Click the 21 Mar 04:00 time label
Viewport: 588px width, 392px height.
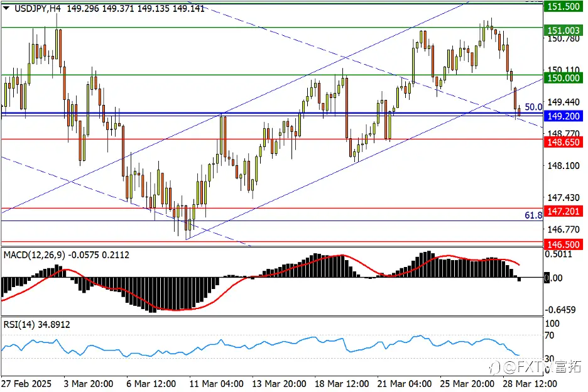(405, 384)
